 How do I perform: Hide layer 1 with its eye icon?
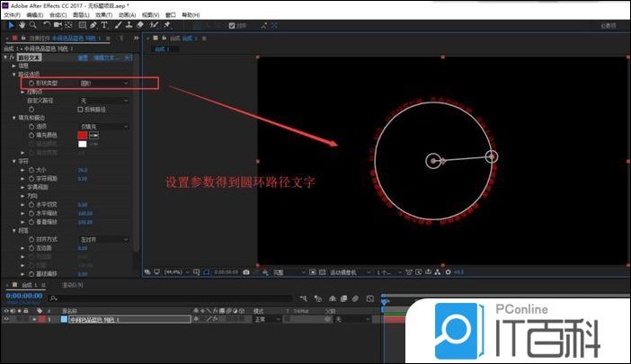6,319
